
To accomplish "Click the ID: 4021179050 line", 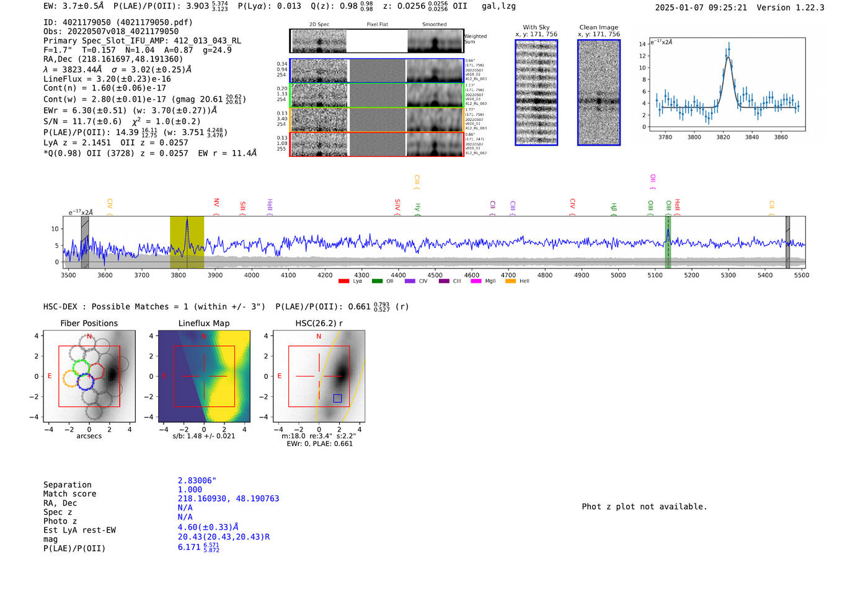I will click(118, 22).
